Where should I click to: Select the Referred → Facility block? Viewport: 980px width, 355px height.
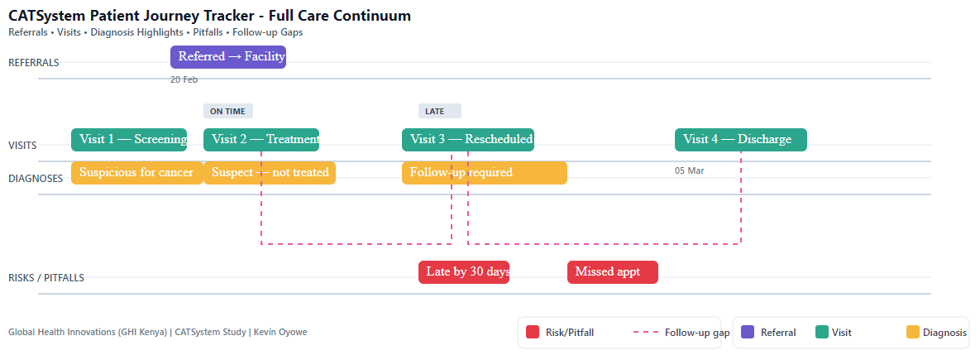228,57
